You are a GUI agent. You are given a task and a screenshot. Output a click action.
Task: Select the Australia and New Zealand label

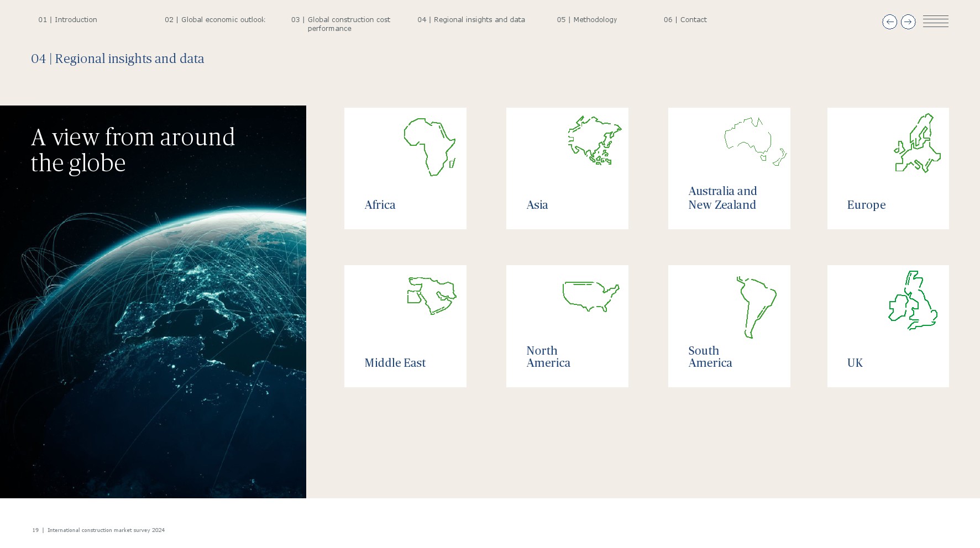click(x=722, y=198)
